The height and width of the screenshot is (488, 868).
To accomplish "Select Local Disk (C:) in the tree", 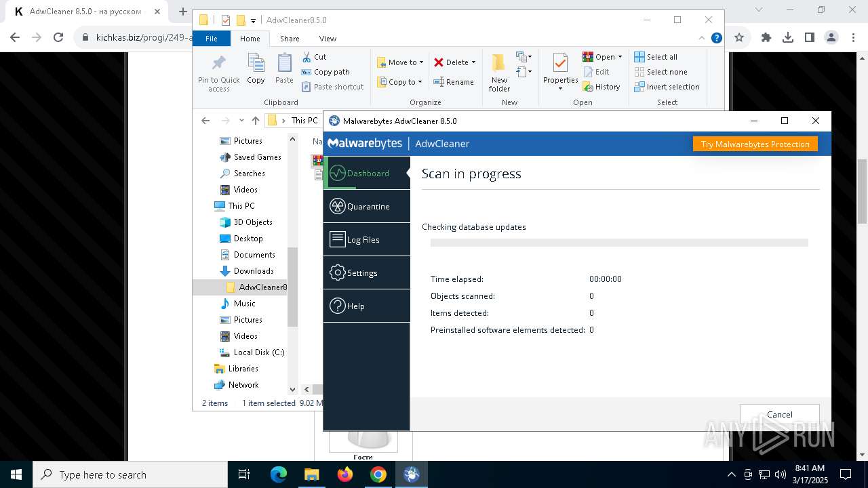I will (252, 352).
